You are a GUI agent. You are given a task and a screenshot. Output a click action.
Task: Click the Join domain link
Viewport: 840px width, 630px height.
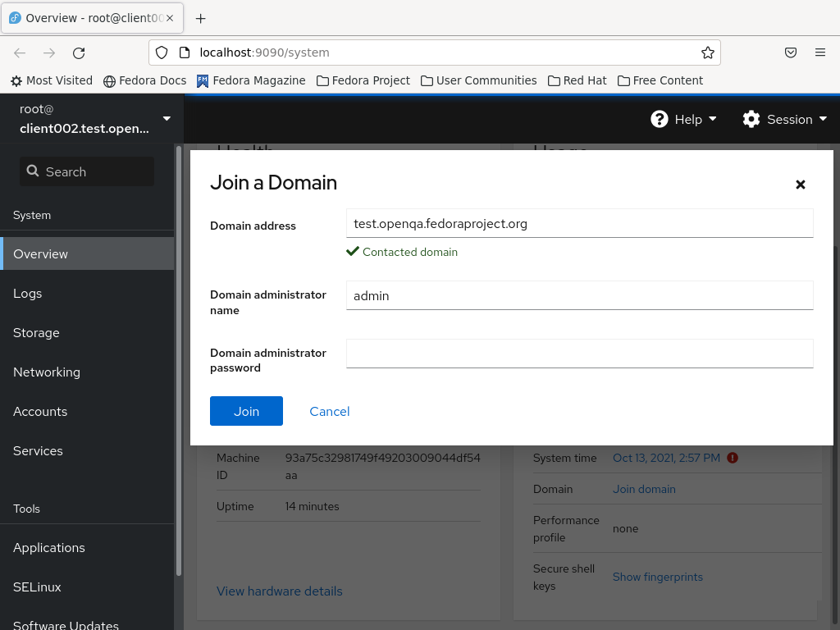(x=644, y=489)
